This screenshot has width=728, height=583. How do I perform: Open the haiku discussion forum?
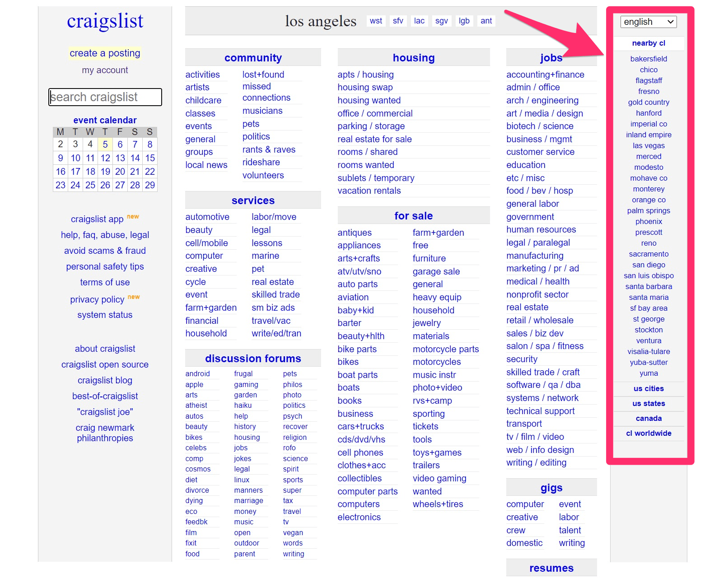243,406
